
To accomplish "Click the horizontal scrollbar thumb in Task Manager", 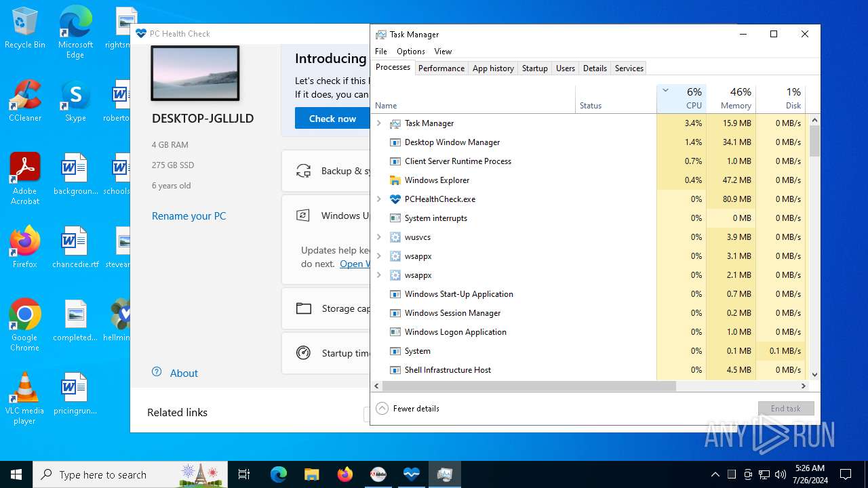I will pyautogui.click(x=529, y=386).
